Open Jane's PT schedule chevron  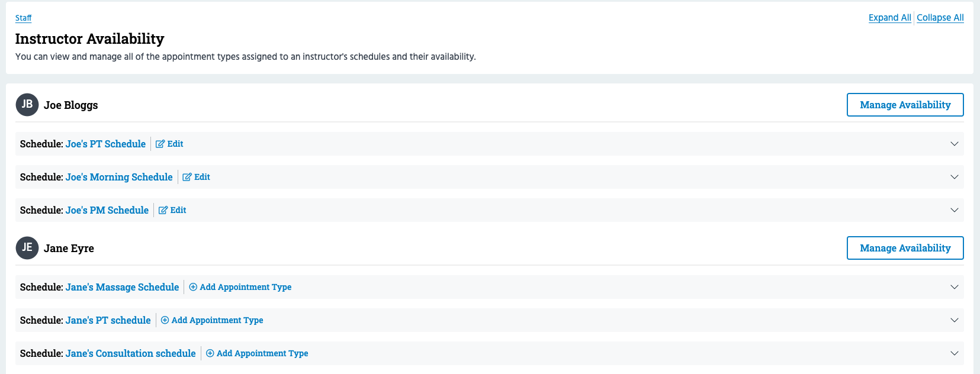[954, 320]
